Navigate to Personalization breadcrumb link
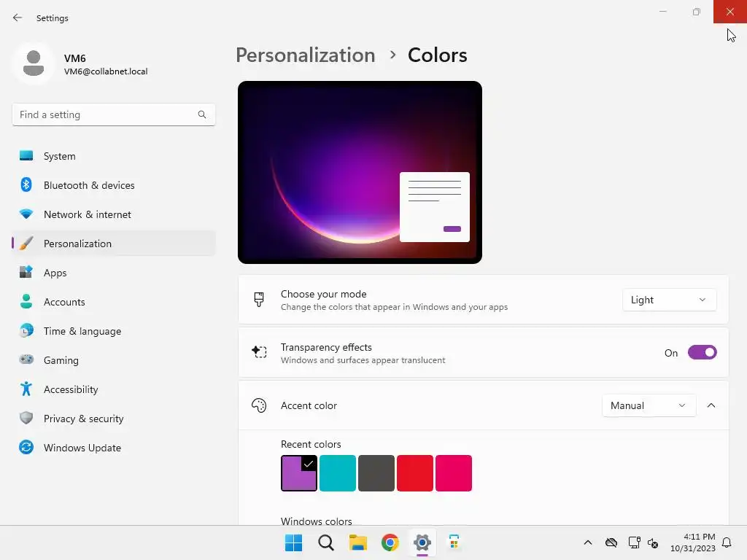The height and width of the screenshot is (560, 747). (306, 55)
